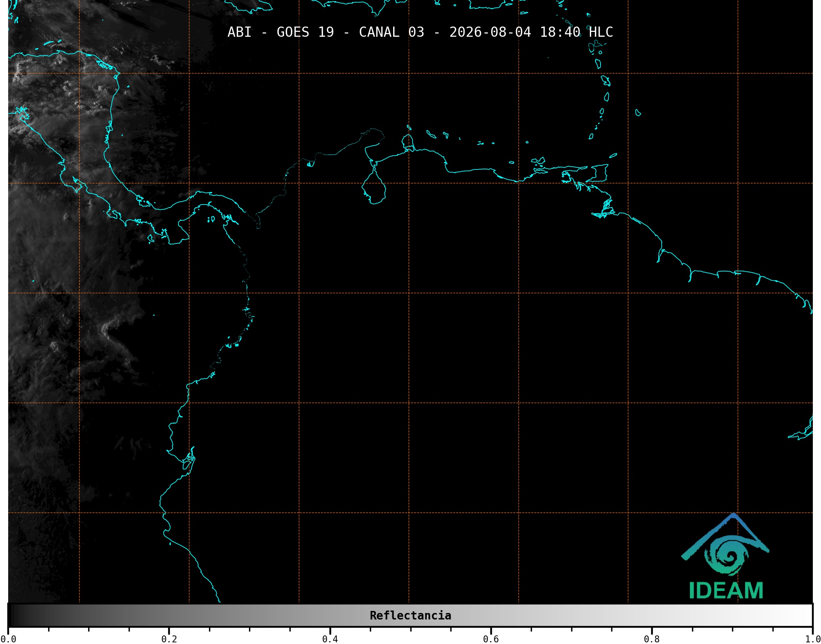Click the 0.4 colorbar tick label
This screenshot has height=644, width=821.
click(330, 639)
